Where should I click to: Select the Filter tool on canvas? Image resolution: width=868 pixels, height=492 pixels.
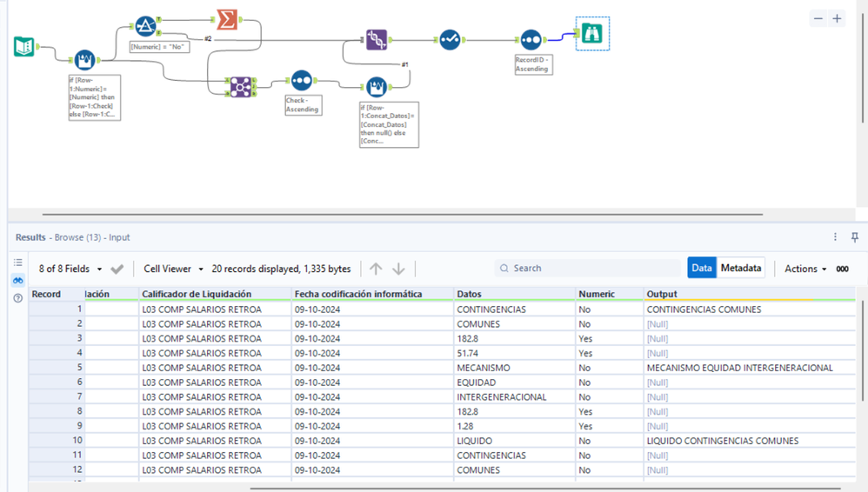click(145, 26)
